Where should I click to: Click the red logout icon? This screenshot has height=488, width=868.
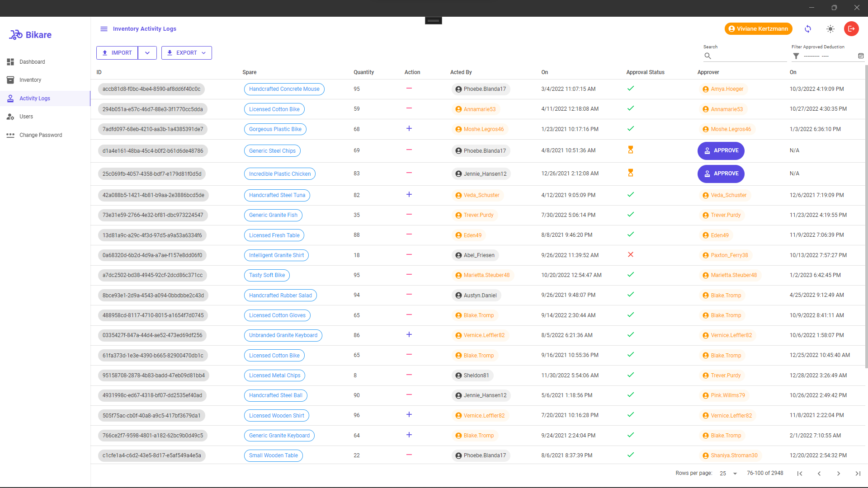851,29
